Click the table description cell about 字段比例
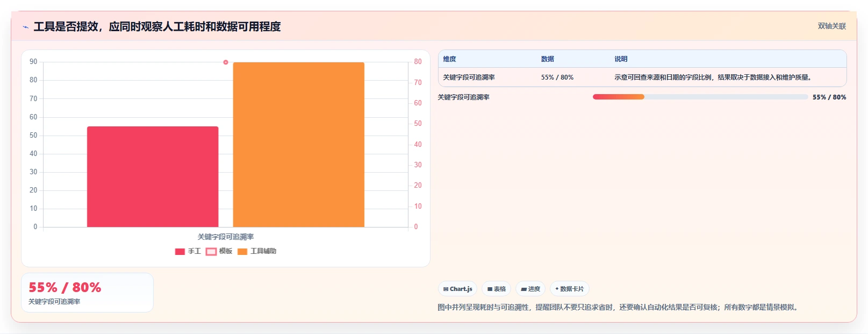The height and width of the screenshot is (334, 868). click(713, 77)
